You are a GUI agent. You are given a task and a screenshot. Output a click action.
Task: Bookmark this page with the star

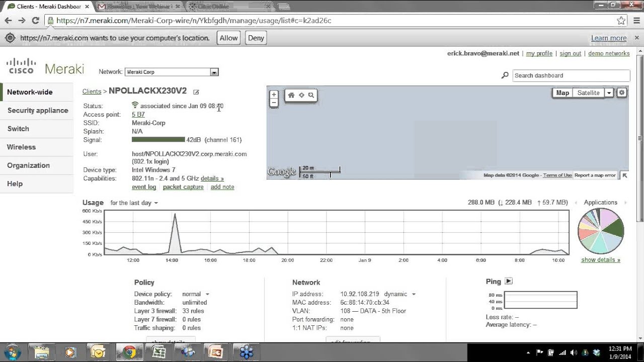(x=621, y=21)
